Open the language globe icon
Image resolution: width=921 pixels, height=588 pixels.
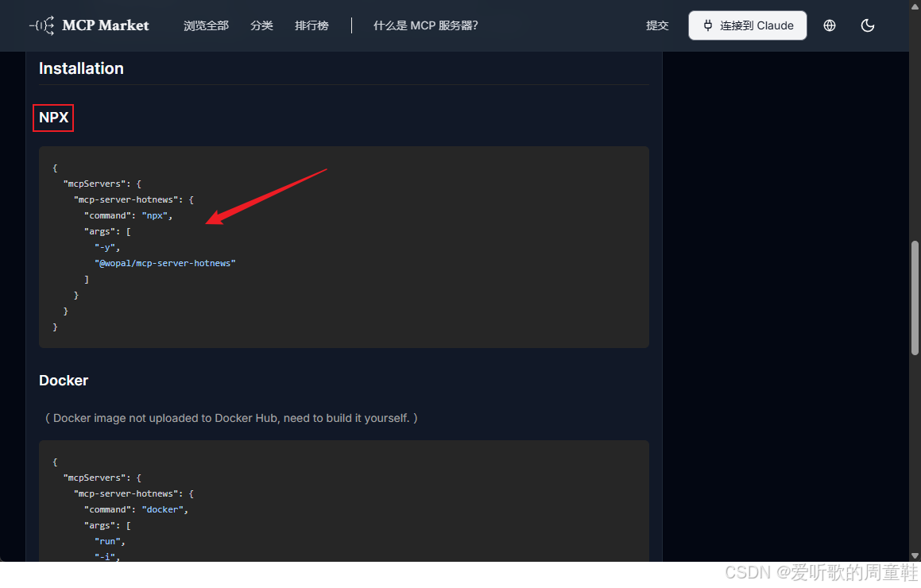830,25
